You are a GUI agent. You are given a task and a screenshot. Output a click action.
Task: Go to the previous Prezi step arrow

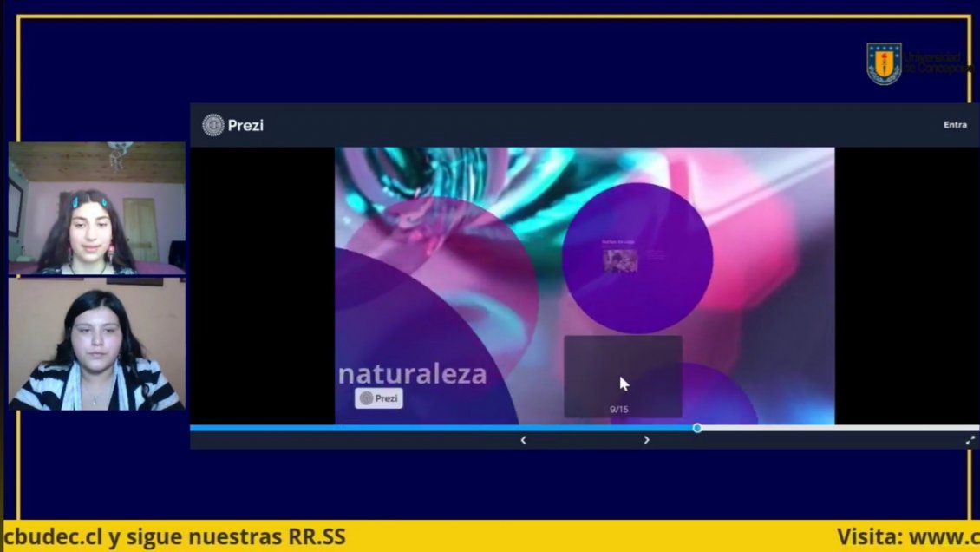coord(523,440)
